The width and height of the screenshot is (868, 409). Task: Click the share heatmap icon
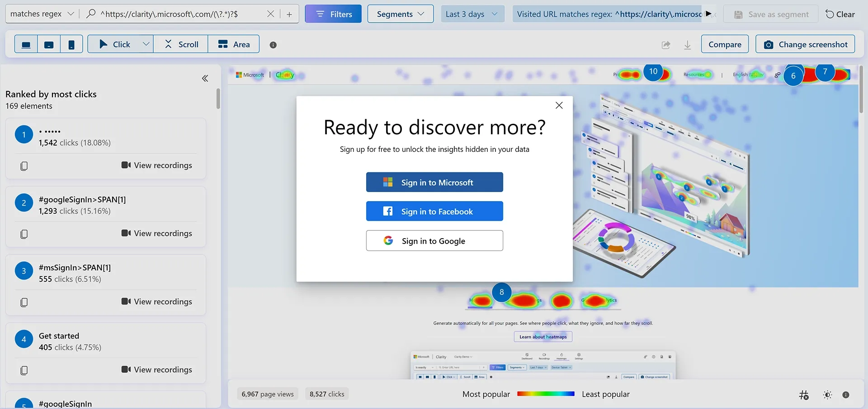665,45
